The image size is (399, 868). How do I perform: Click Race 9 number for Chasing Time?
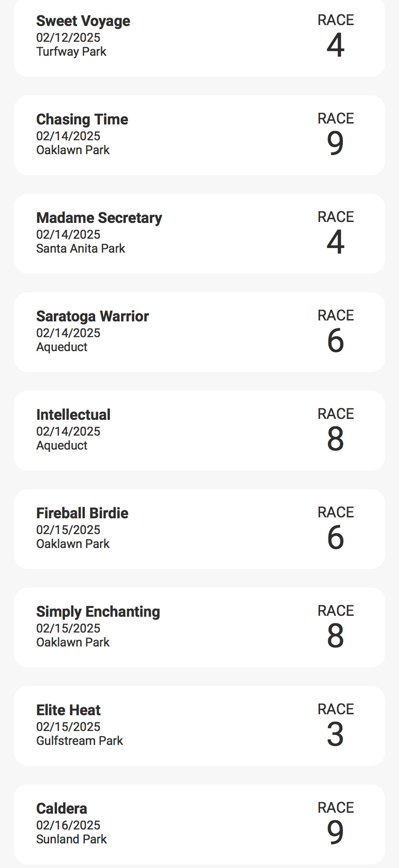[335, 144]
